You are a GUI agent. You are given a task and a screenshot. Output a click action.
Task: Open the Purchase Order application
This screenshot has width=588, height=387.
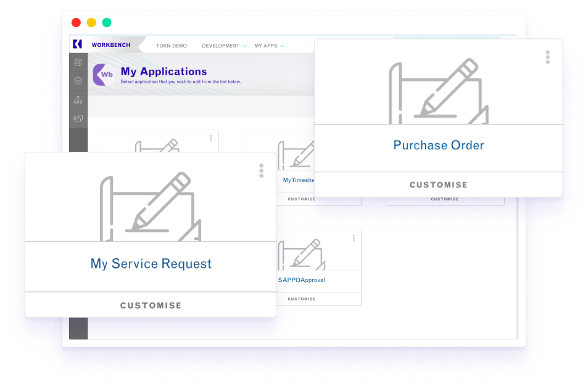point(438,145)
